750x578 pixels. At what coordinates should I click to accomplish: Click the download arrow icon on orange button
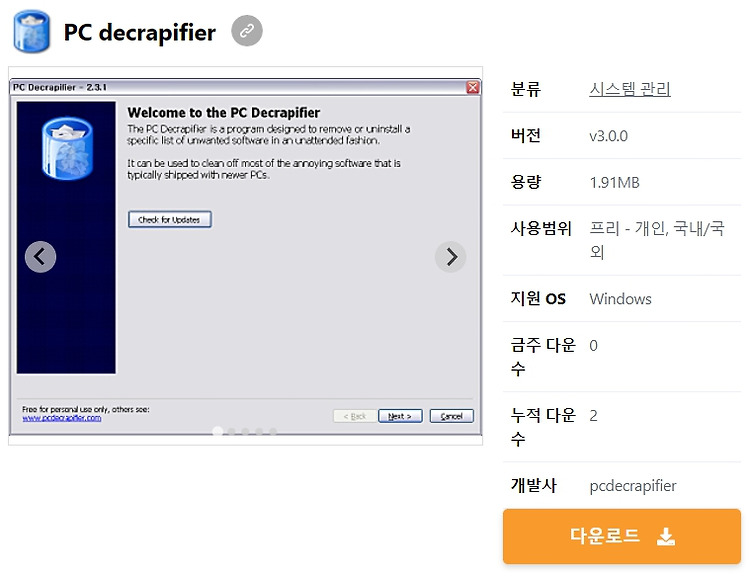coord(665,536)
